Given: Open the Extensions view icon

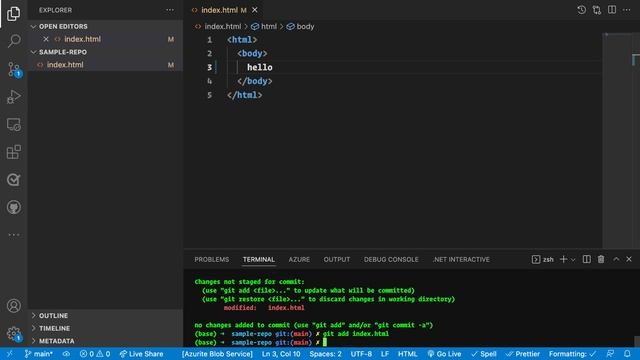Looking at the screenshot, I should (x=13, y=152).
